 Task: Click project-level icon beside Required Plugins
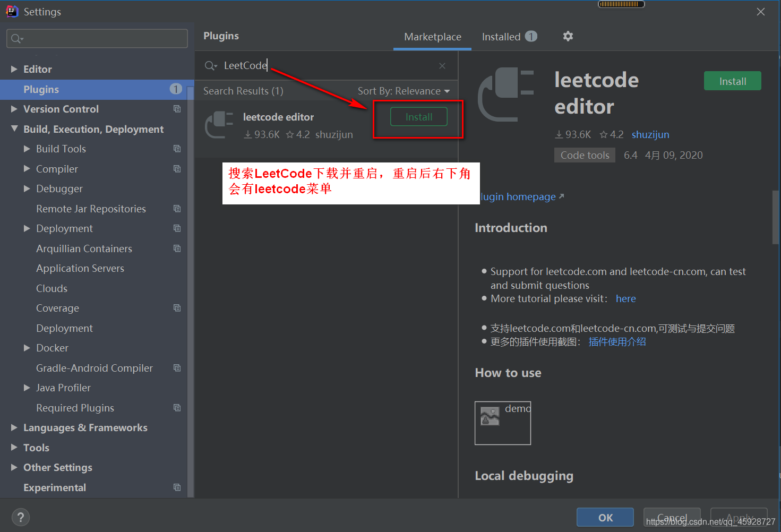point(177,408)
